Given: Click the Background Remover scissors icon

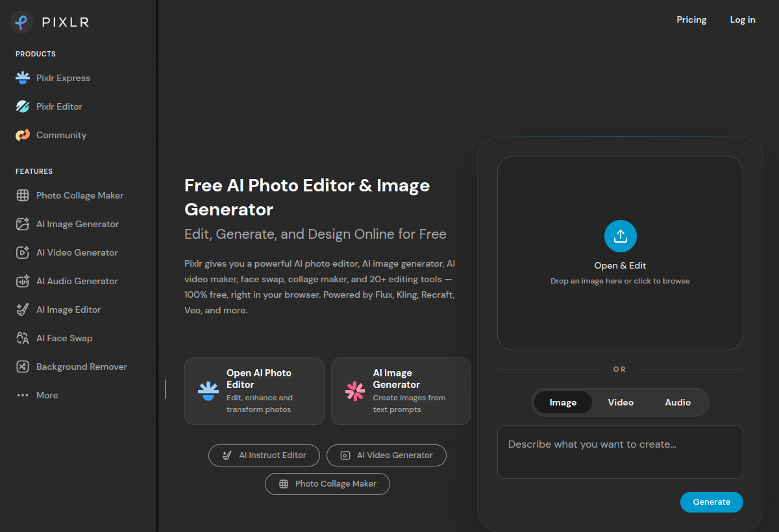Looking at the screenshot, I should (23, 367).
